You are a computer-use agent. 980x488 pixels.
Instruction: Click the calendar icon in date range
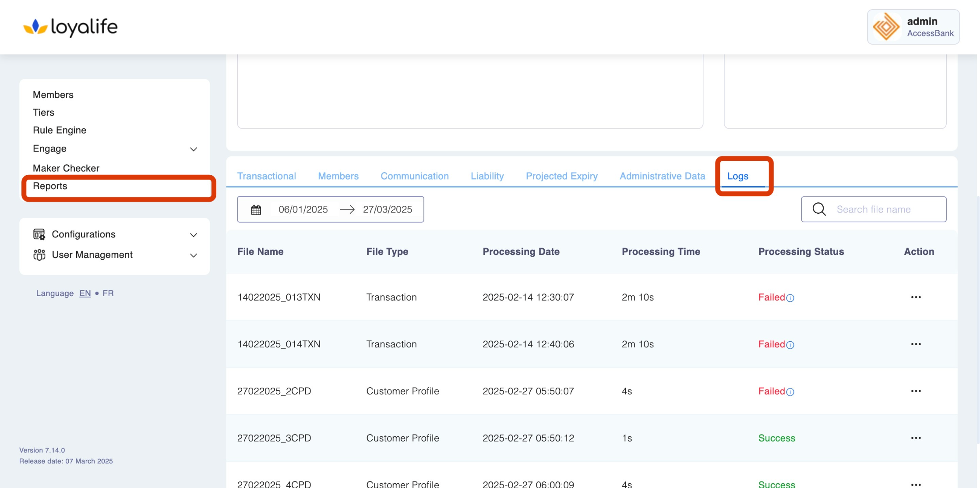tap(256, 210)
